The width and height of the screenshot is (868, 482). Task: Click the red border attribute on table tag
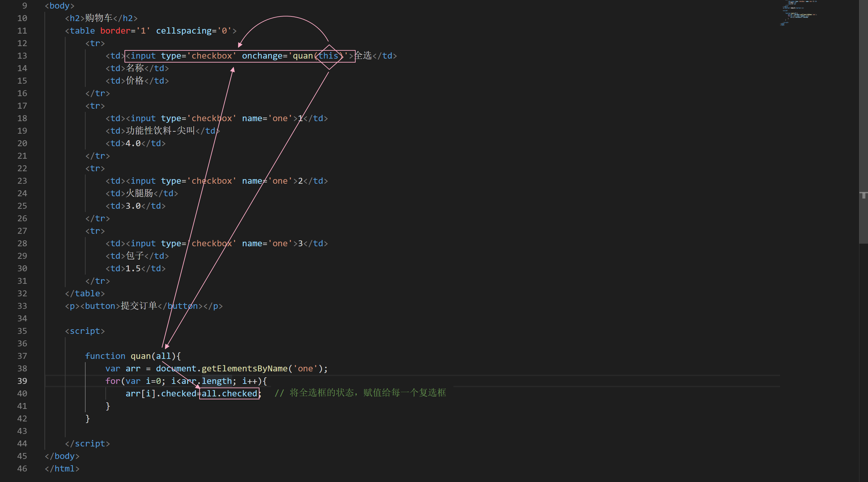pos(115,31)
